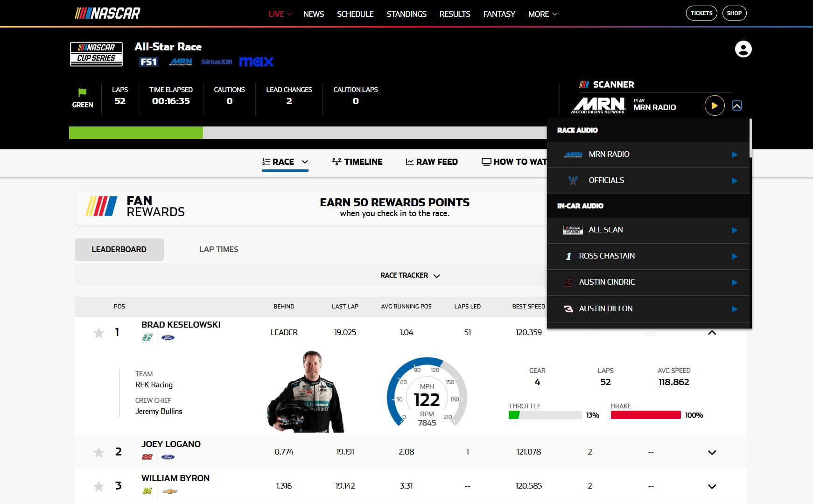Open the RACE view dropdown chevron
Screen dimensions: 813x504
305,162
